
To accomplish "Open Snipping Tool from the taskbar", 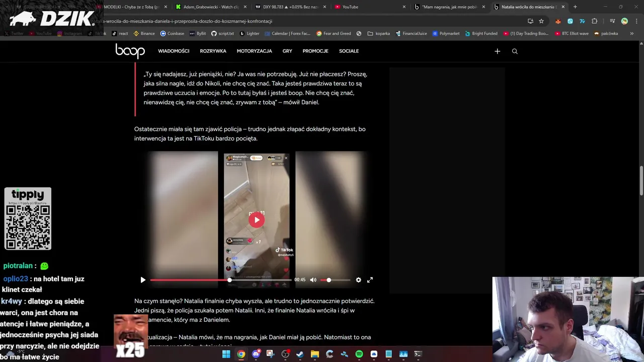I will pos(270,354).
